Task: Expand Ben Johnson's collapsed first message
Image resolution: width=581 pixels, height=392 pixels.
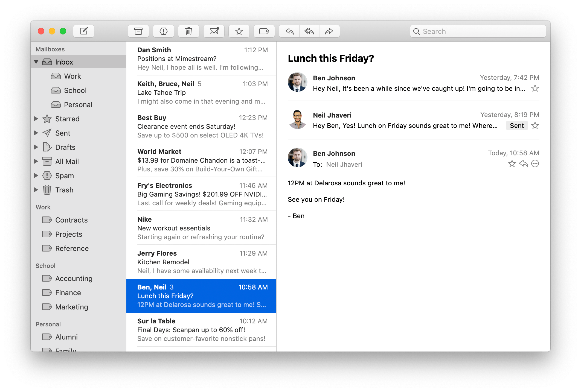Action: (414, 83)
